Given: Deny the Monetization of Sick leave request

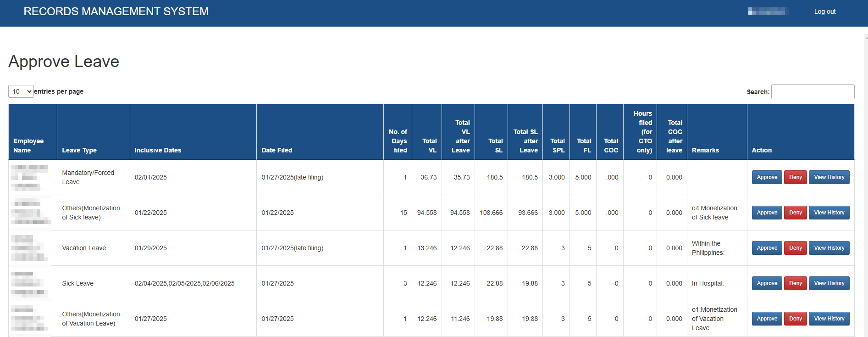Looking at the screenshot, I should click(795, 213).
